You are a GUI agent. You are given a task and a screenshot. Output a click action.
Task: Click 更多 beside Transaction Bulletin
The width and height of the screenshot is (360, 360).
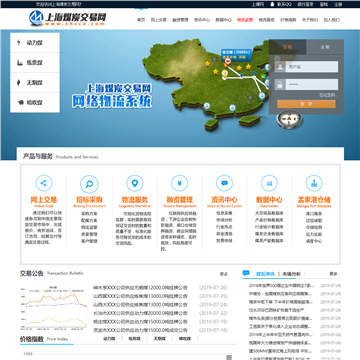(224, 274)
